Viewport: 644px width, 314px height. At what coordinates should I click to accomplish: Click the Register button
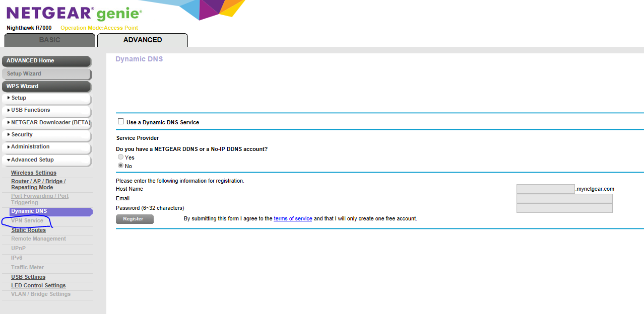tap(134, 218)
